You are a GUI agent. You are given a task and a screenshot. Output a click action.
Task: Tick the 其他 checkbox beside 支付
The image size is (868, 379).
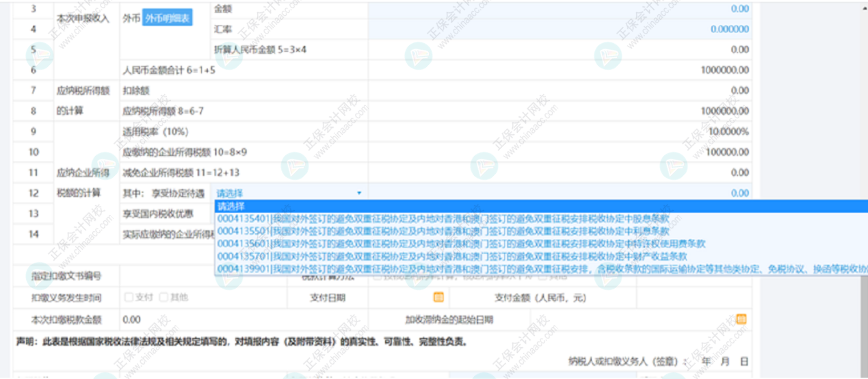(x=163, y=298)
